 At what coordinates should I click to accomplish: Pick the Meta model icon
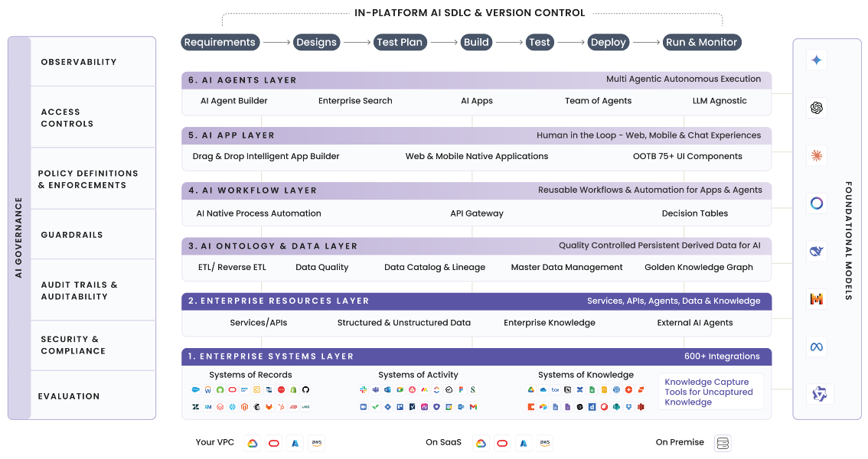pos(817,347)
